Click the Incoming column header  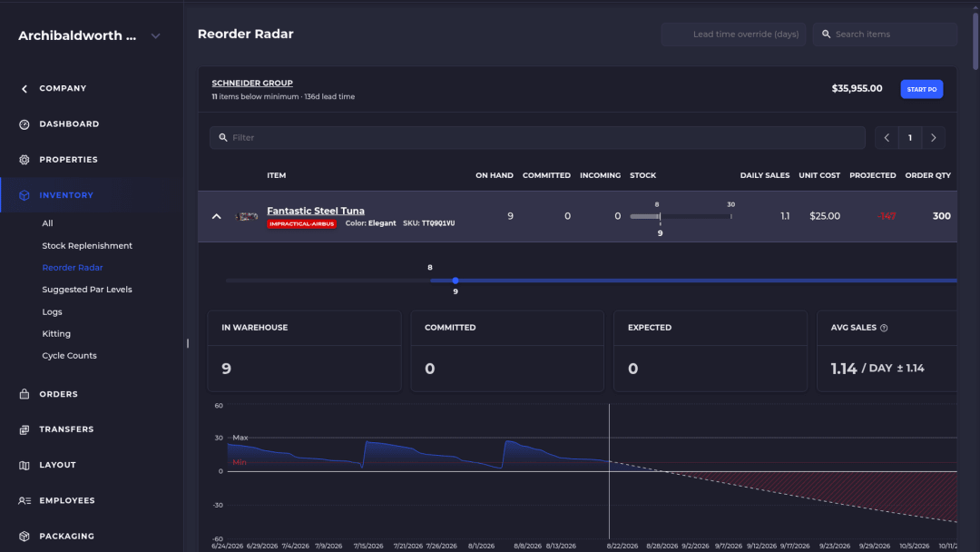[600, 175]
